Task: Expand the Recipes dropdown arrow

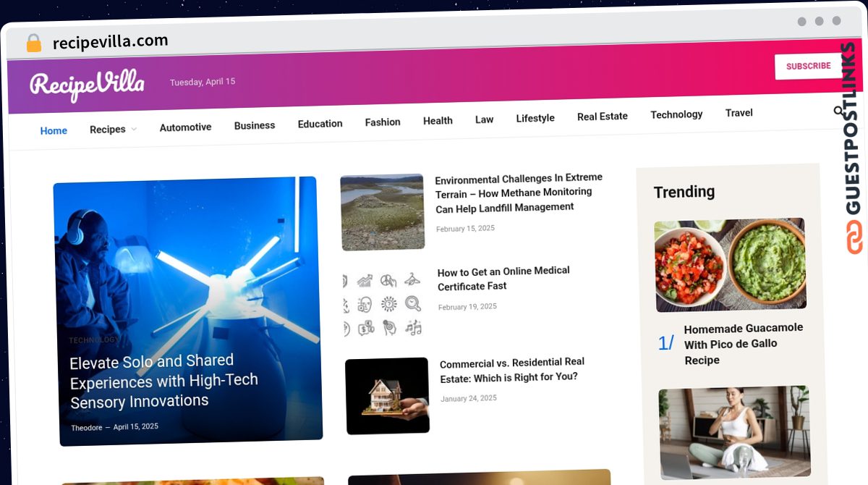Action: tap(133, 129)
